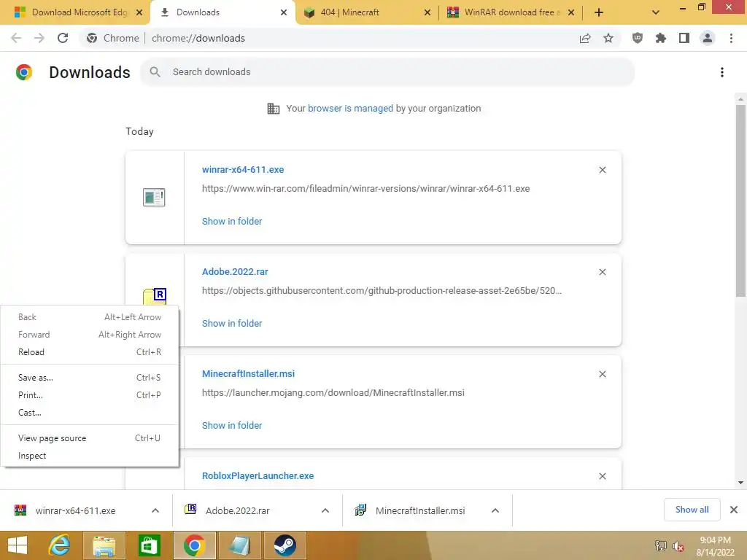Toggle the side panel icon

click(684, 38)
